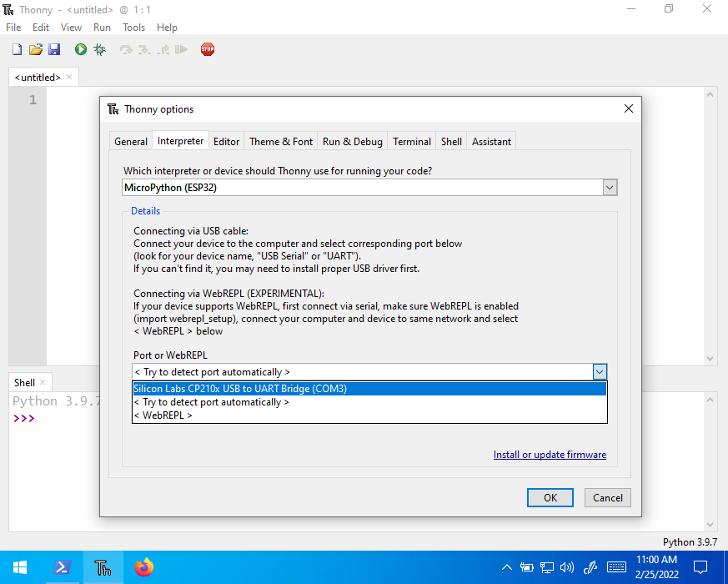Image resolution: width=728 pixels, height=584 pixels.
Task: Open the Windows Start menu
Action: click(x=20, y=567)
